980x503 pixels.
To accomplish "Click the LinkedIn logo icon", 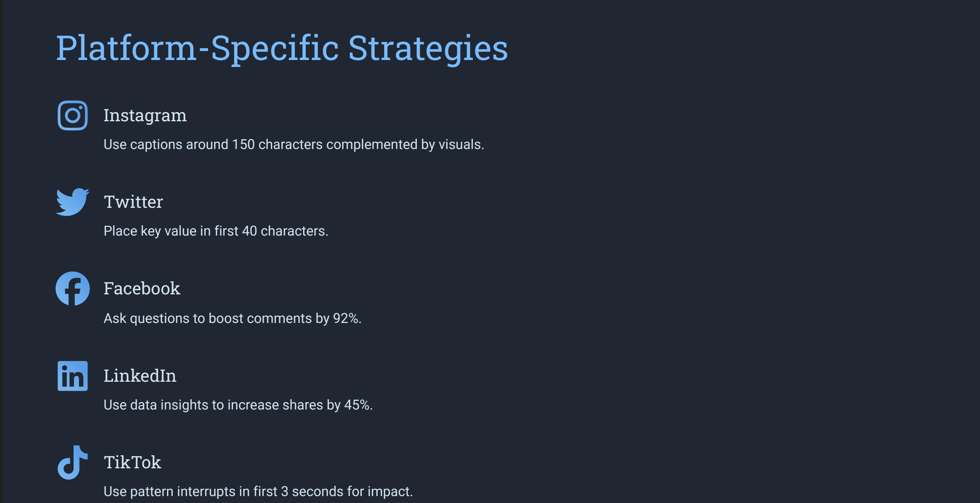I will (73, 376).
